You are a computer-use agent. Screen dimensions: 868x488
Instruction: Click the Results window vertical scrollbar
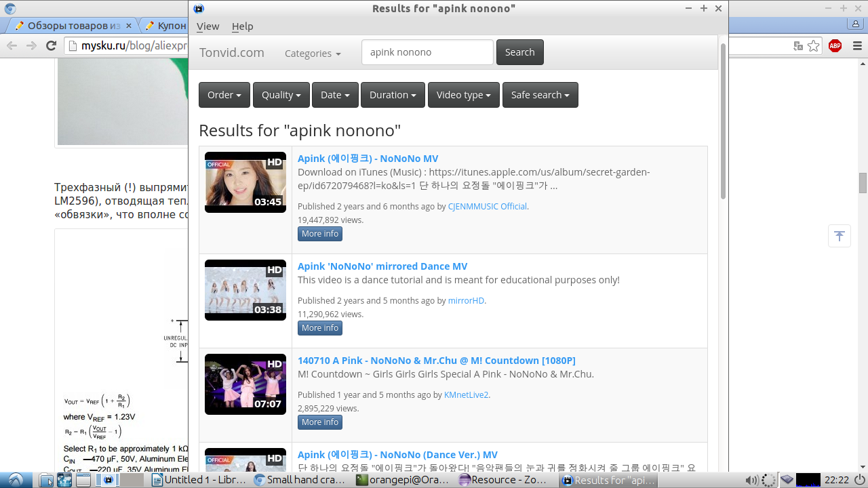coord(723,122)
